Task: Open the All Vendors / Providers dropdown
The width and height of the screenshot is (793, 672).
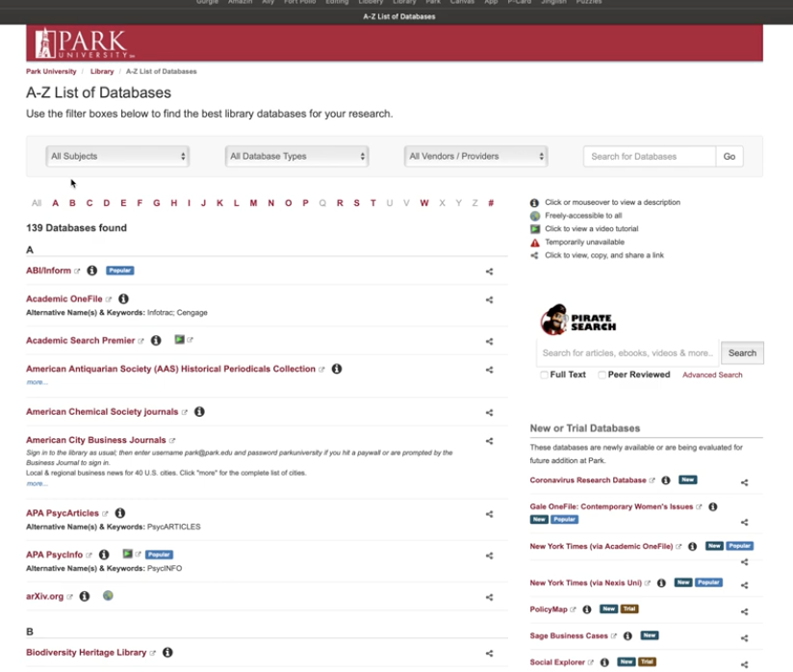Action: 476,156
